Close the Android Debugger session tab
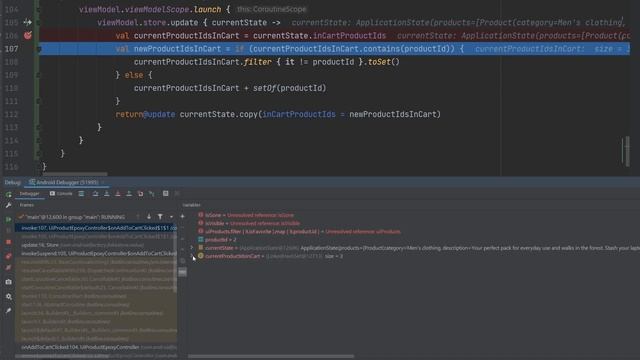Screen dimensions: 640x360 [x=103, y=182]
